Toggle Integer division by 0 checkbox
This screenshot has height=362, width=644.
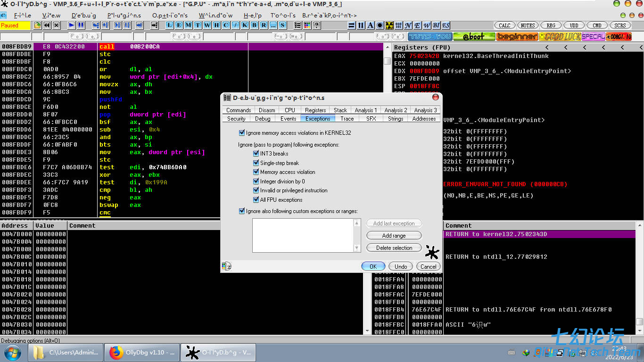256,181
